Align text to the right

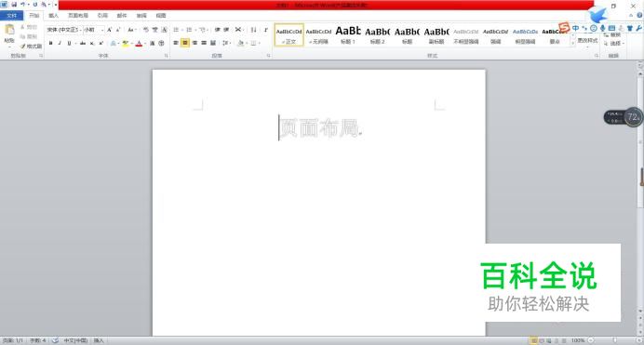[195, 43]
